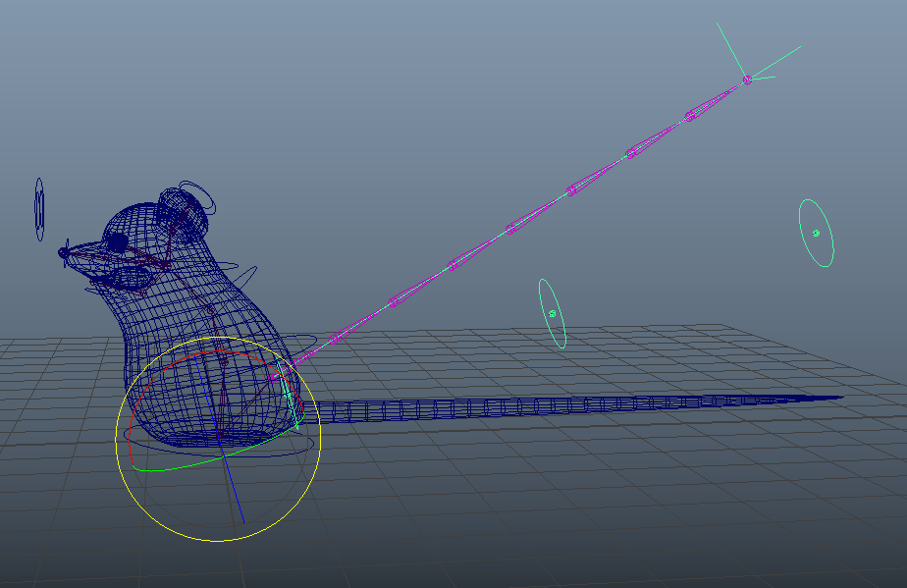The width and height of the screenshot is (907, 588).
Task: Click the magenta joint in the middle of the tail chain
Action: point(511,229)
